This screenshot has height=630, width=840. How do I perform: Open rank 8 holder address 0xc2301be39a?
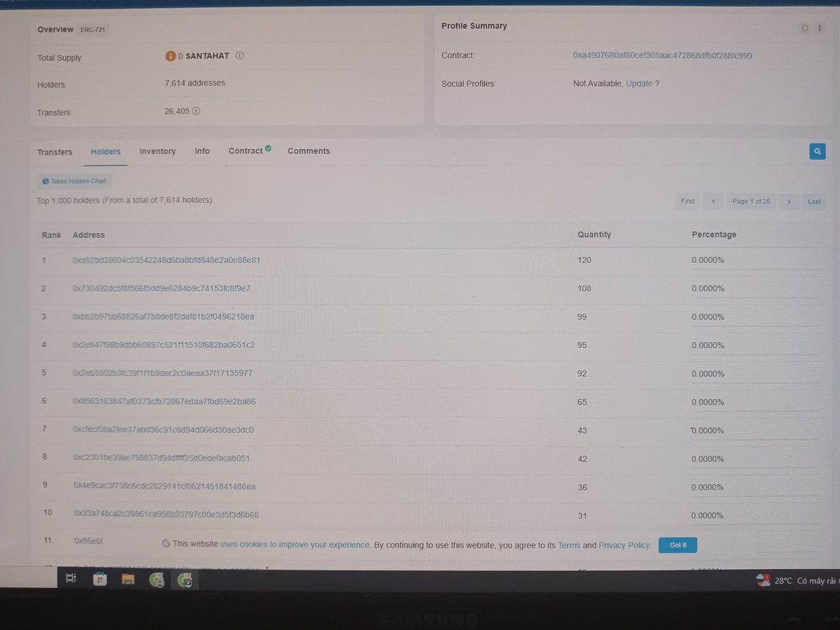tap(162, 458)
